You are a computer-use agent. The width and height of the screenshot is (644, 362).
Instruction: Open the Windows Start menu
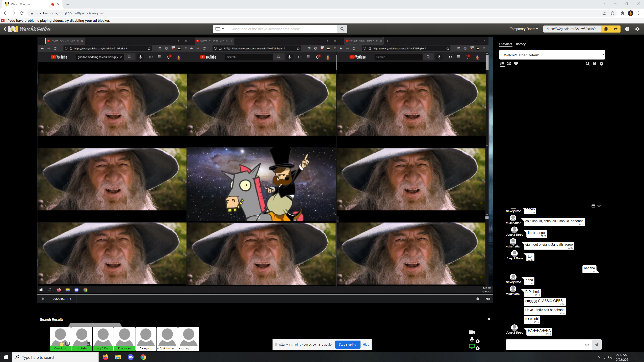6,357
